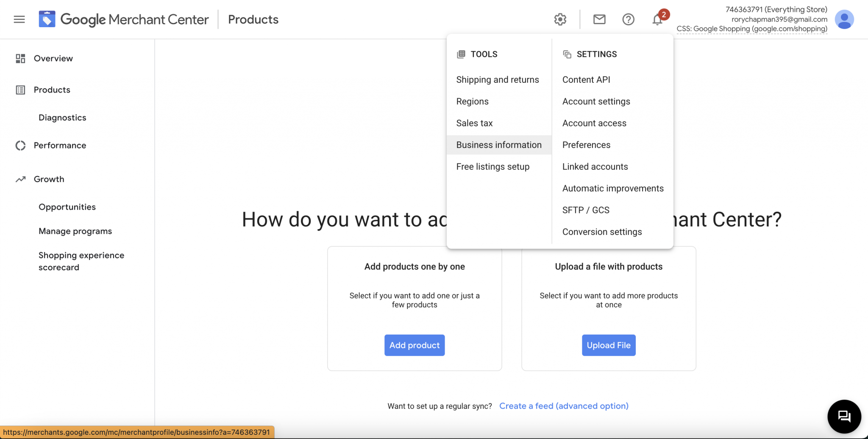
Task: Select Business information from Tools menu
Action: pyautogui.click(x=499, y=145)
